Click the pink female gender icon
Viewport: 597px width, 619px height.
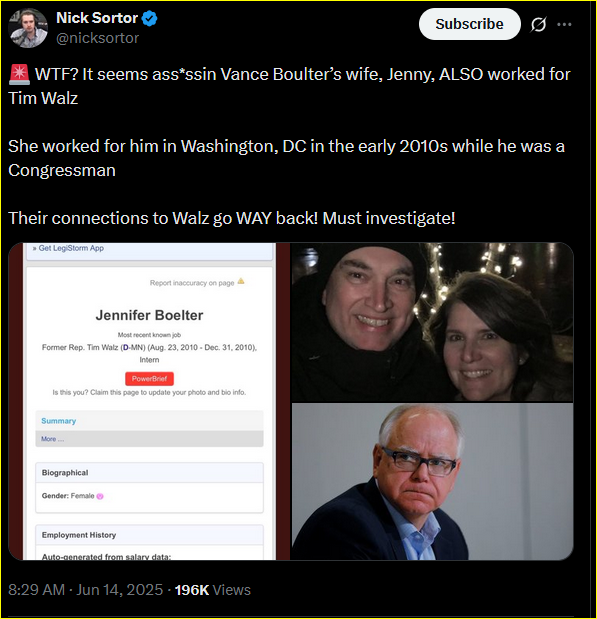tap(100, 497)
